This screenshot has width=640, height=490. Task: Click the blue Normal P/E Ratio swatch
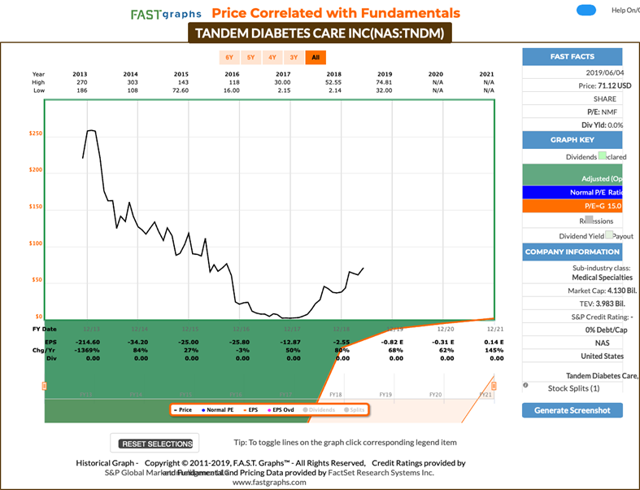point(572,192)
